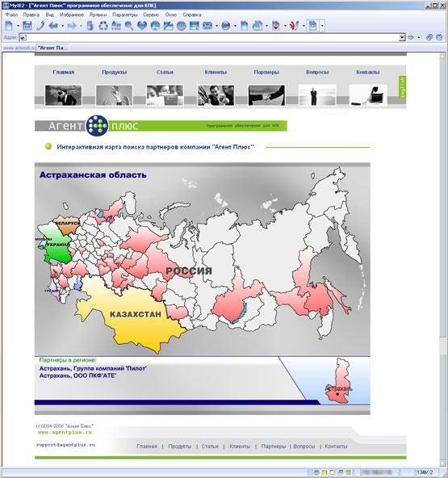This screenshot has width=448, height=478.
Task: Open Продукты in top navigation
Action: point(115,72)
